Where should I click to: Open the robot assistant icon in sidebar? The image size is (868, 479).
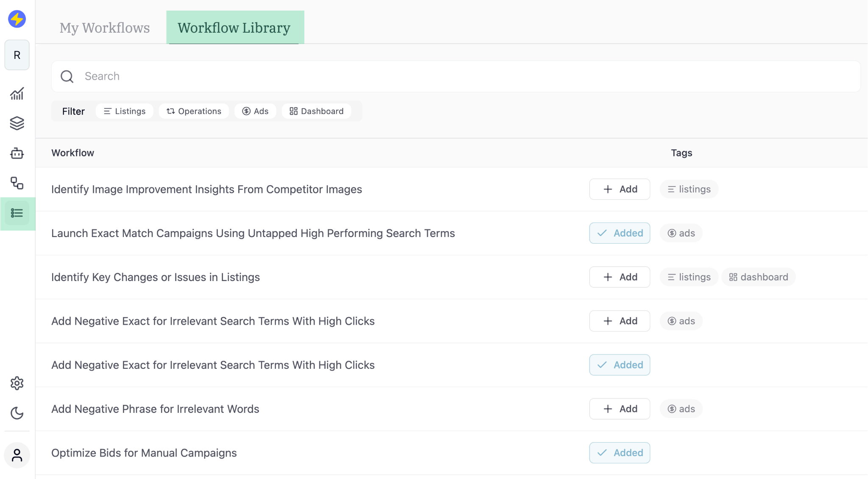pyautogui.click(x=17, y=153)
